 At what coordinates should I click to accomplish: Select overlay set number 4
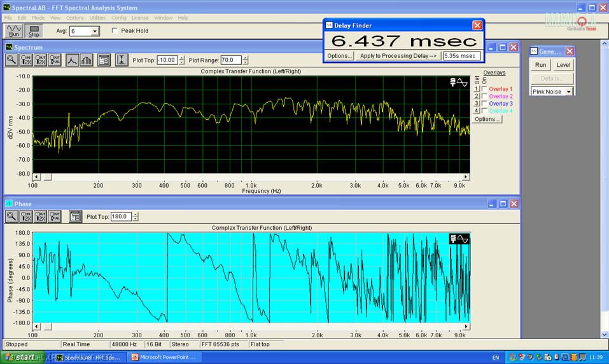477,110
